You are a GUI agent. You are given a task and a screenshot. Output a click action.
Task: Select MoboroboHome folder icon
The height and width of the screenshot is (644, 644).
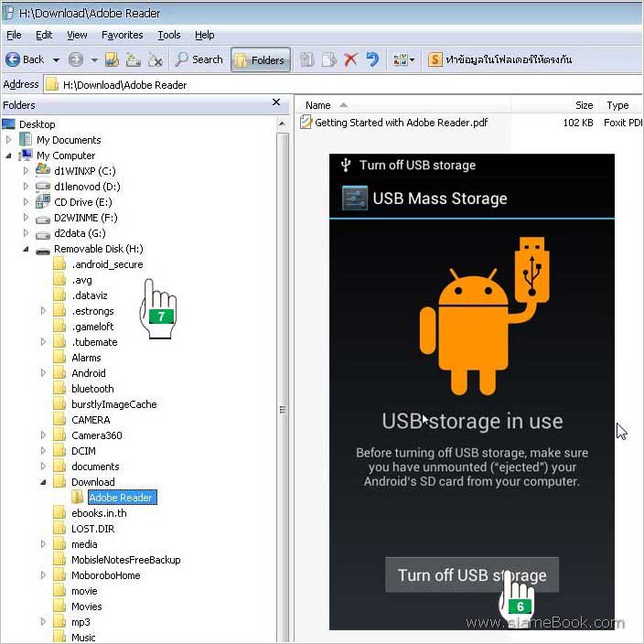click(x=59, y=575)
